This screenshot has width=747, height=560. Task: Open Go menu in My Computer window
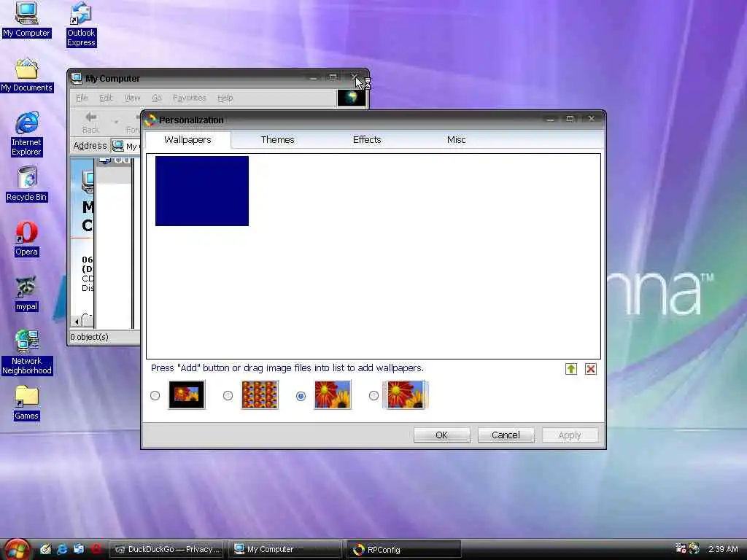(157, 98)
